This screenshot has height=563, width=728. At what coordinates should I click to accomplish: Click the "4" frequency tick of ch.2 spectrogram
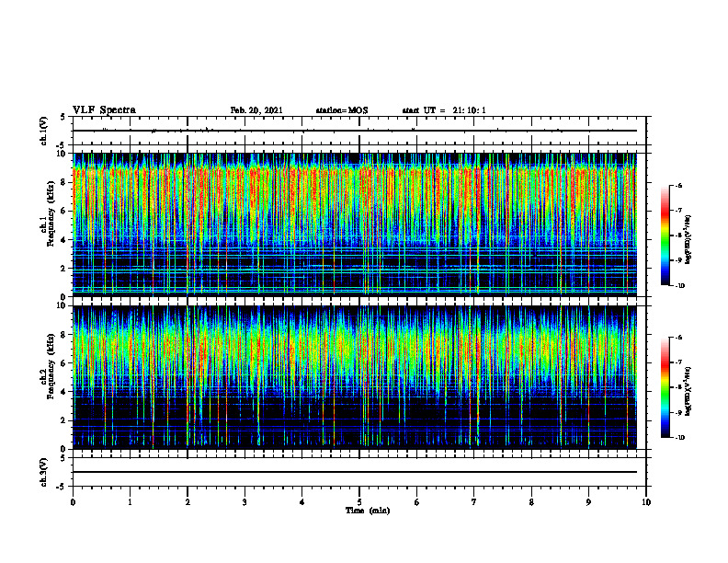[63, 392]
